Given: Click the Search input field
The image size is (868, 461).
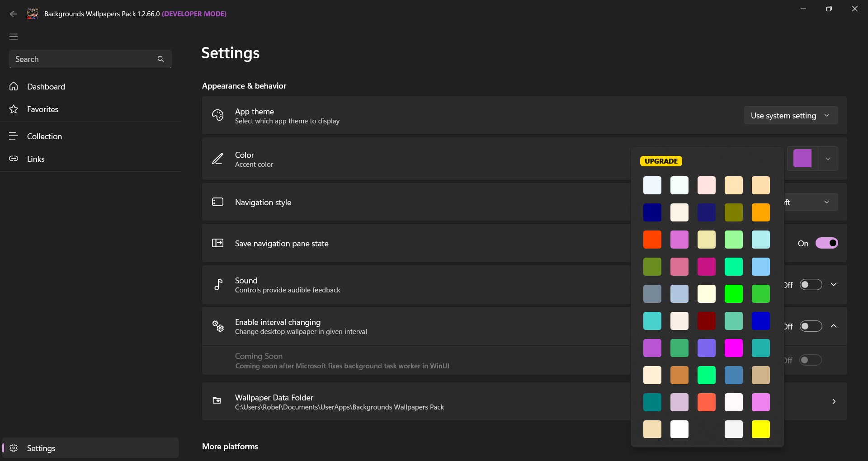Looking at the screenshot, I should pyautogui.click(x=90, y=59).
